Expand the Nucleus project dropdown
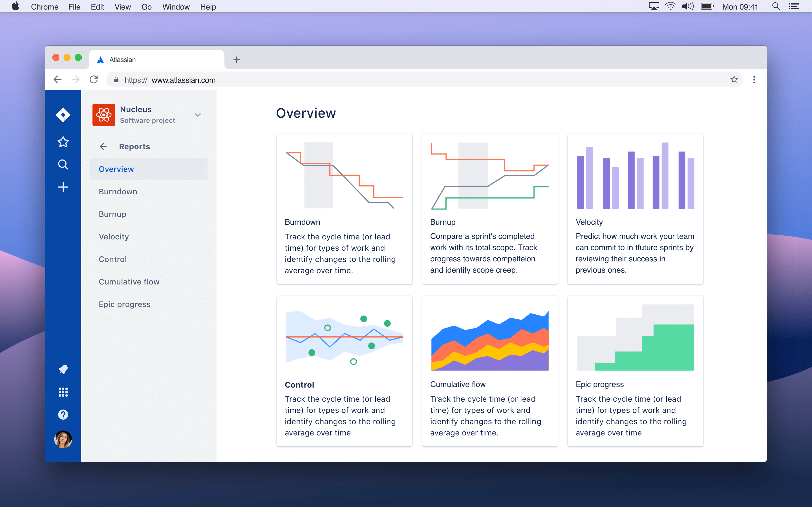 [x=197, y=114]
